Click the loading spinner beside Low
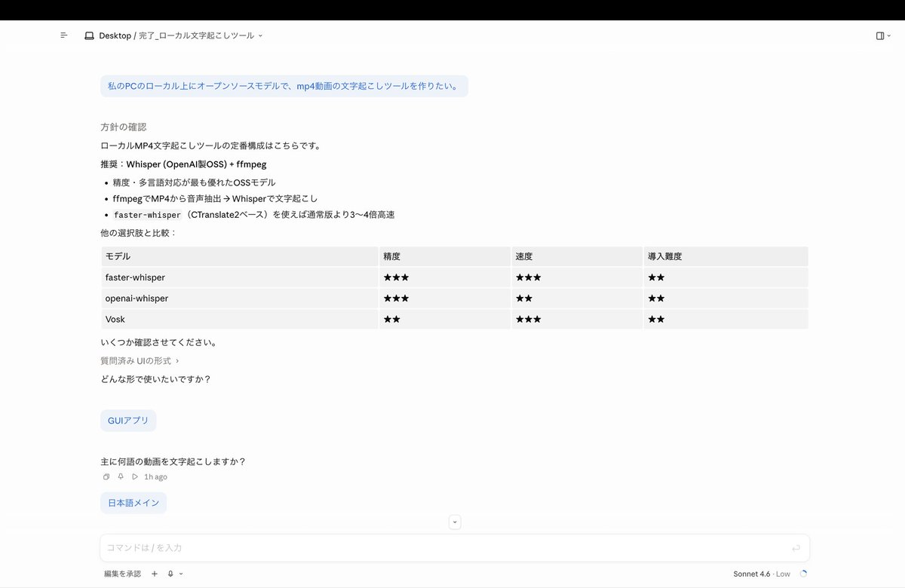 coord(803,574)
